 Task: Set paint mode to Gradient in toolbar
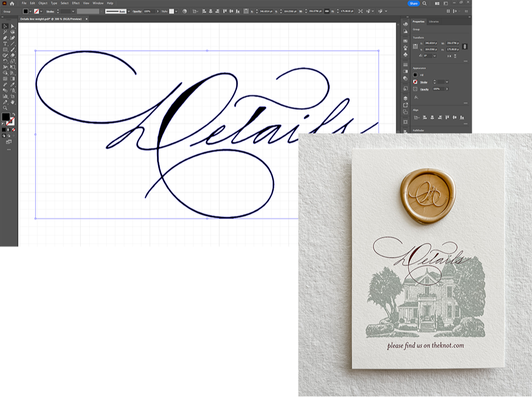pos(9,130)
